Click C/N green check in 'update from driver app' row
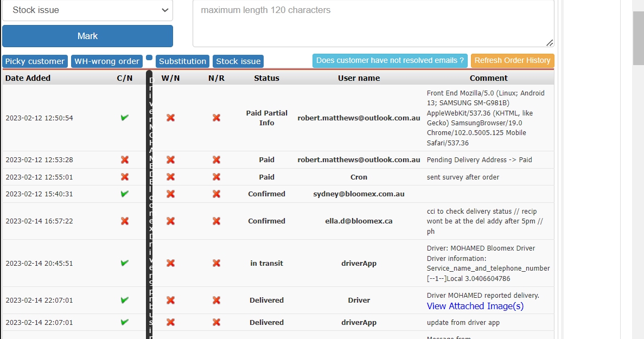The image size is (644, 339). click(124, 322)
